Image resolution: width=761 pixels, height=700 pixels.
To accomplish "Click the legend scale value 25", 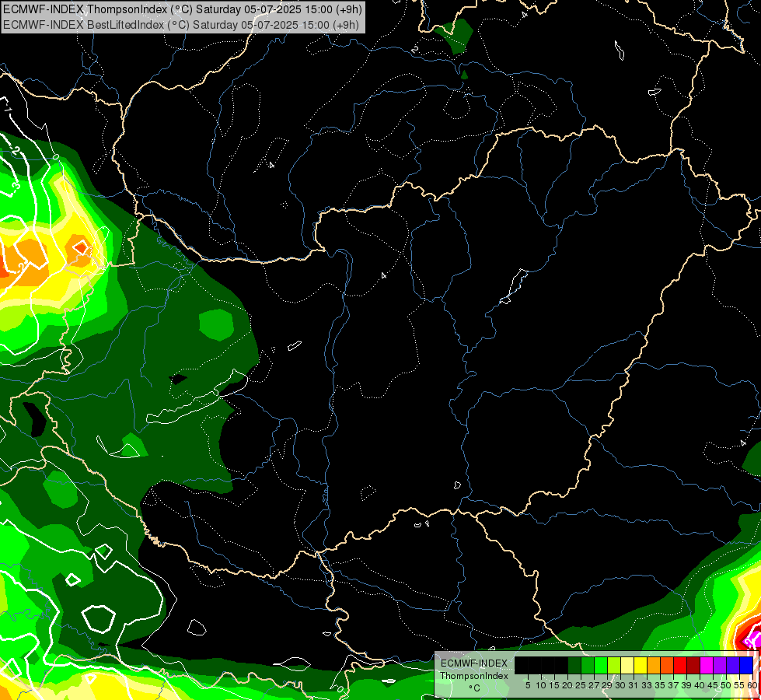I will [581, 685].
